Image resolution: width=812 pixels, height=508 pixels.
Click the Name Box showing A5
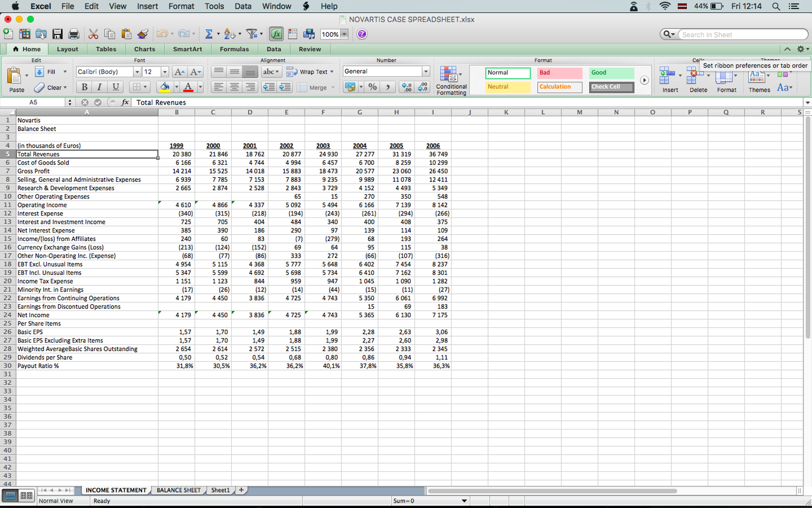(33, 102)
